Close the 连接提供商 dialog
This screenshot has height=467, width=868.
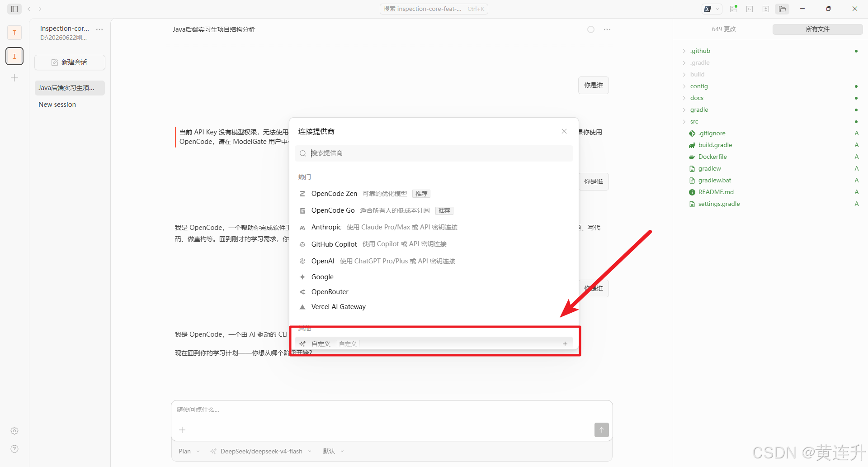coord(564,131)
